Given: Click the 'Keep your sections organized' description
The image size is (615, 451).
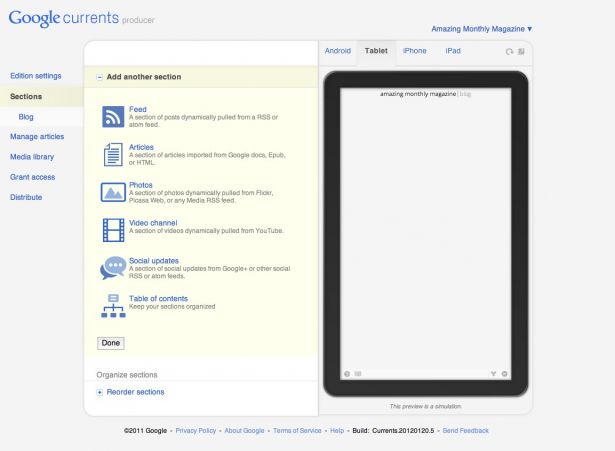Looking at the screenshot, I should coord(172,307).
